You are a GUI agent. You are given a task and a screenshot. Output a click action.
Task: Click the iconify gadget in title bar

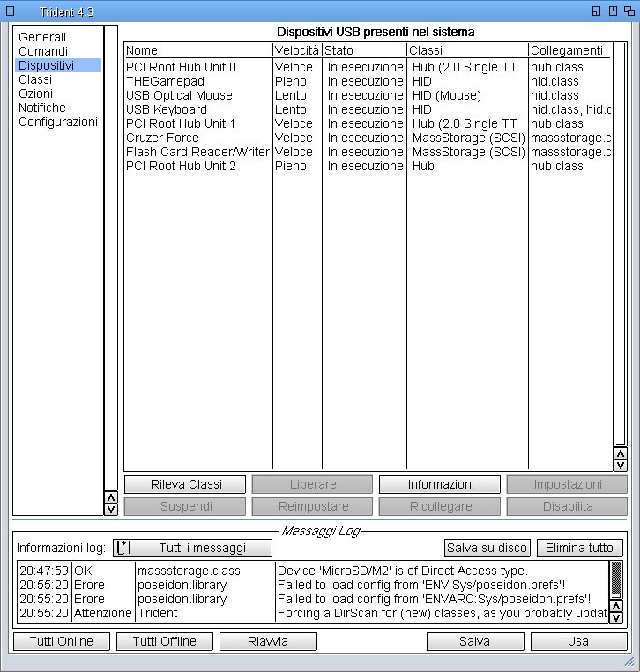click(x=597, y=11)
